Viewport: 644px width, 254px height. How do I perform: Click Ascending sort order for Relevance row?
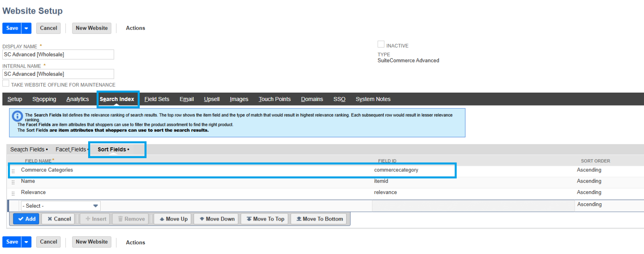[589, 192]
